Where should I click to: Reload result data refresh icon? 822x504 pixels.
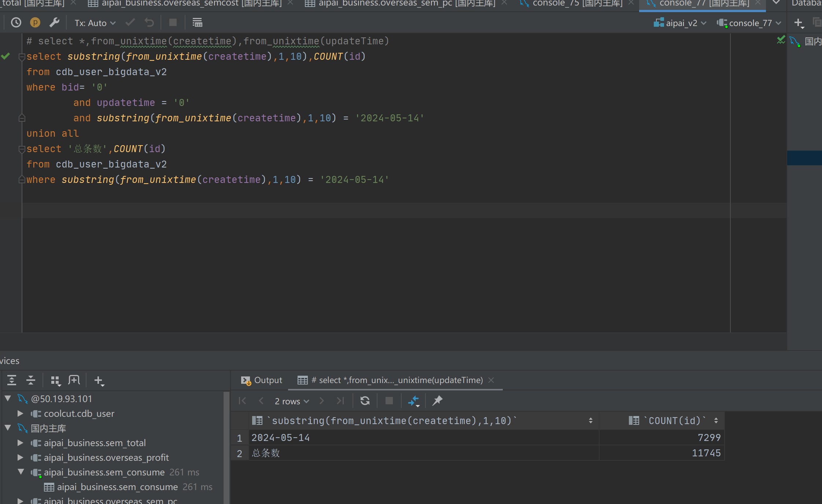point(365,401)
